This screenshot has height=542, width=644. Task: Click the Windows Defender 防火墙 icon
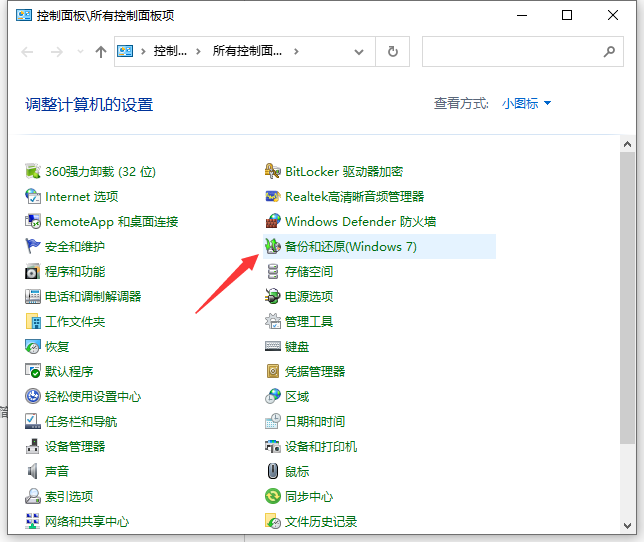point(273,222)
